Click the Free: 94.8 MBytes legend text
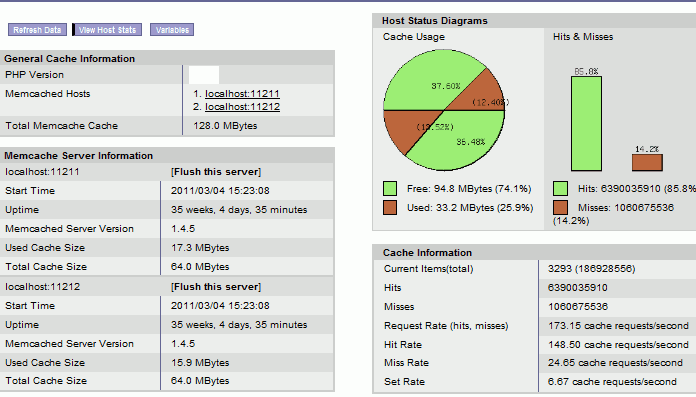This screenshot has width=696, height=397. pyautogui.click(x=469, y=189)
